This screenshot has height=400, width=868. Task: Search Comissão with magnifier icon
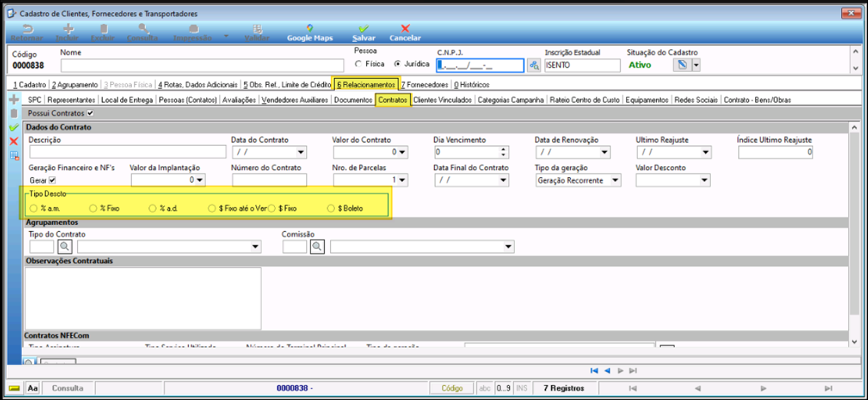[x=316, y=247]
